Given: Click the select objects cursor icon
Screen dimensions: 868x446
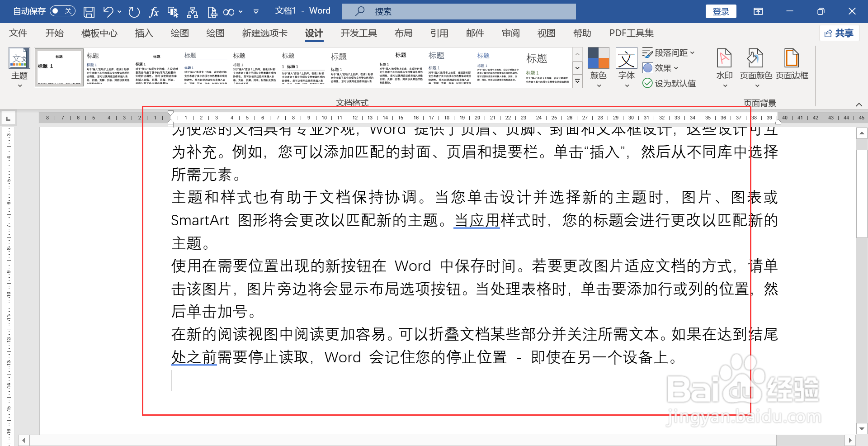Looking at the screenshot, I should 173,12.
